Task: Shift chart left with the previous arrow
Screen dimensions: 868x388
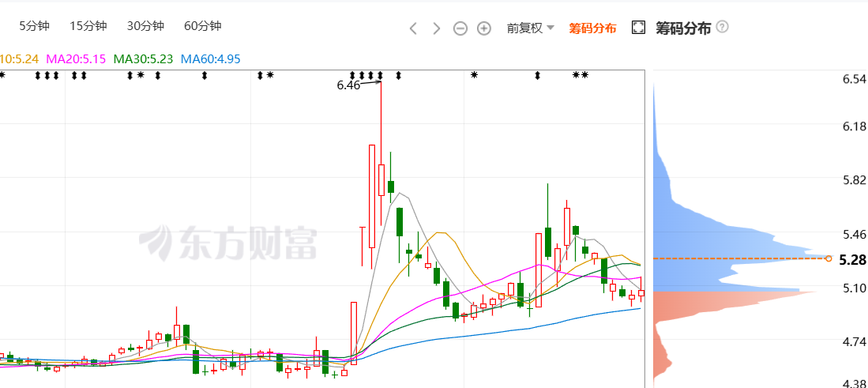Action: [x=413, y=28]
